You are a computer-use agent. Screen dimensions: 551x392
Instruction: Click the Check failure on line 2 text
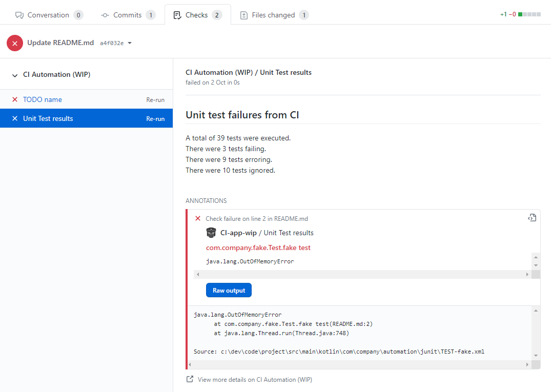tap(256, 219)
